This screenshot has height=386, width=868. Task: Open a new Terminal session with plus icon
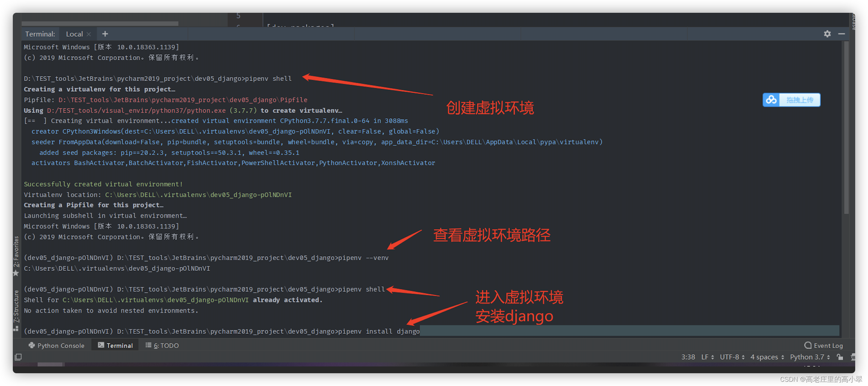pos(105,33)
